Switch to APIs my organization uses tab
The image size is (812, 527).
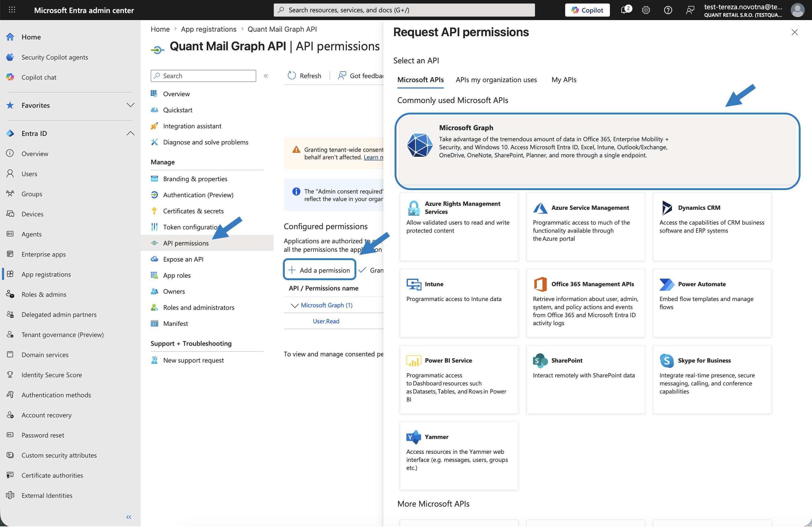[x=496, y=80]
